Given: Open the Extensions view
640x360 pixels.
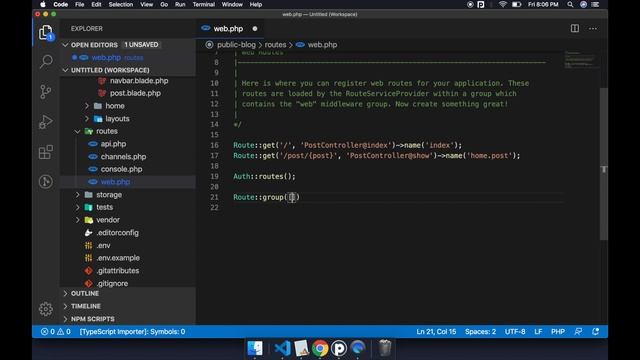Looking at the screenshot, I should pyautogui.click(x=46, y=152).
